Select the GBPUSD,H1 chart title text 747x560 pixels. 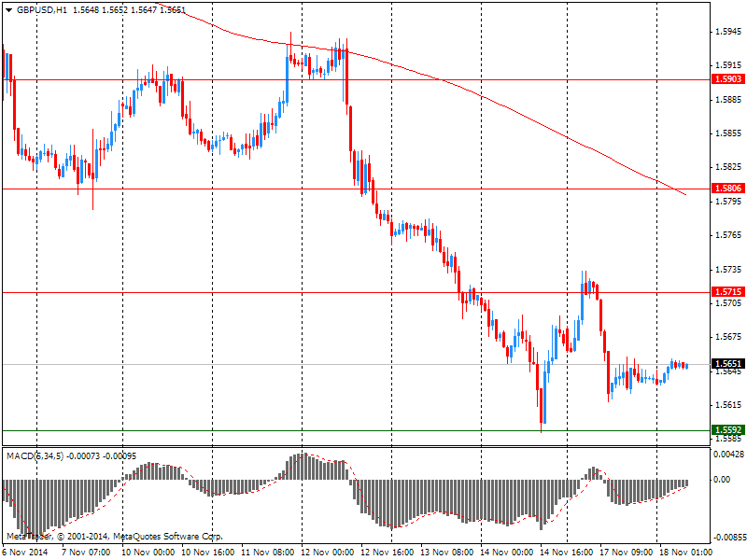(x=42, y=10)
